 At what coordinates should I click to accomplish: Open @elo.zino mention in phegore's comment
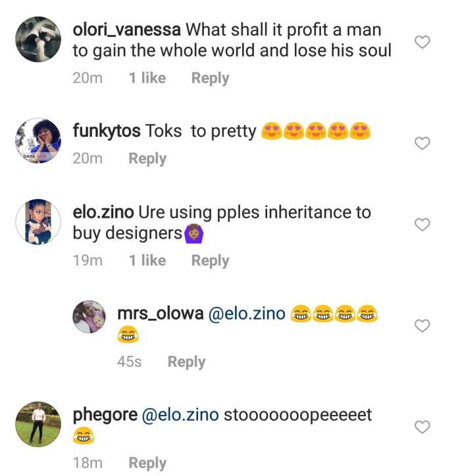(x=180, y=416)
